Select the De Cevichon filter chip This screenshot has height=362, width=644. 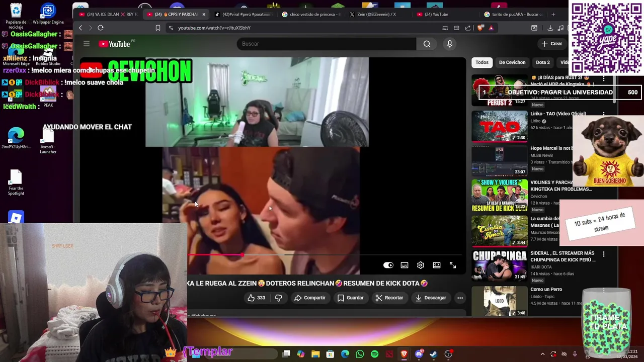[x=512, y=62]
